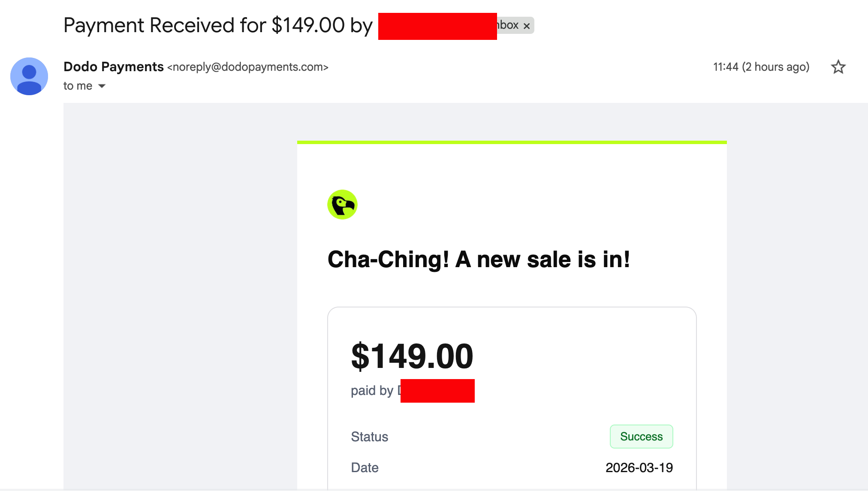Click the Inbox label chip
This screenshot has height=494, width=868.
click(509, 25)
